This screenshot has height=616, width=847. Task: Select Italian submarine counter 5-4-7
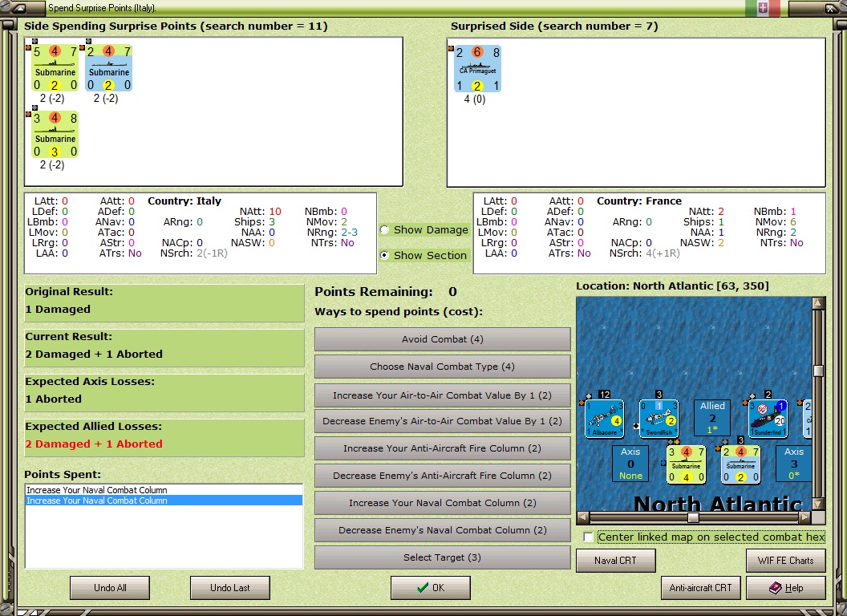tap(55, 68)
